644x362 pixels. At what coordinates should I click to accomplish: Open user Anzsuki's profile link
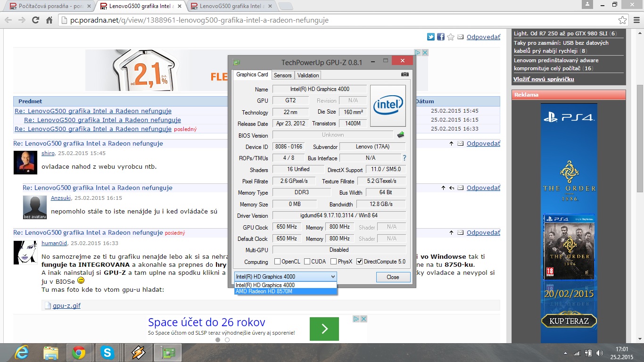[61, 198]
